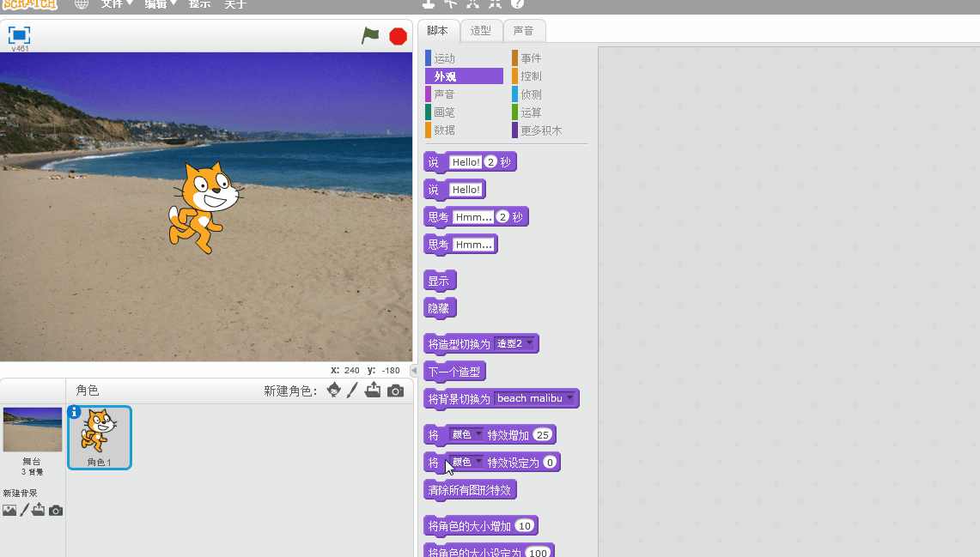Open block help question mark tool
Screen dimensions: 980x557
(518, 3)
